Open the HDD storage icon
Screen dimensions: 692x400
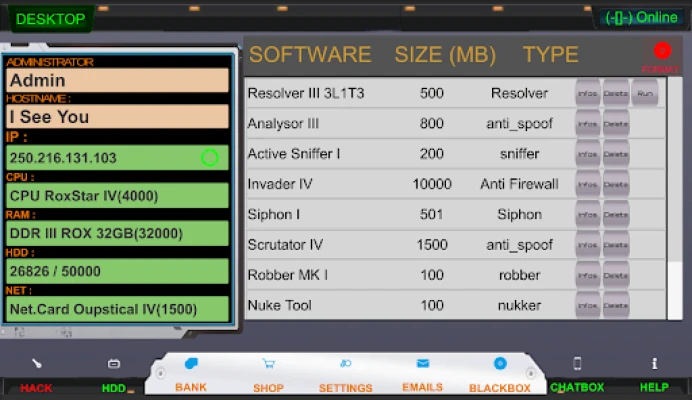tap(114, 364)
